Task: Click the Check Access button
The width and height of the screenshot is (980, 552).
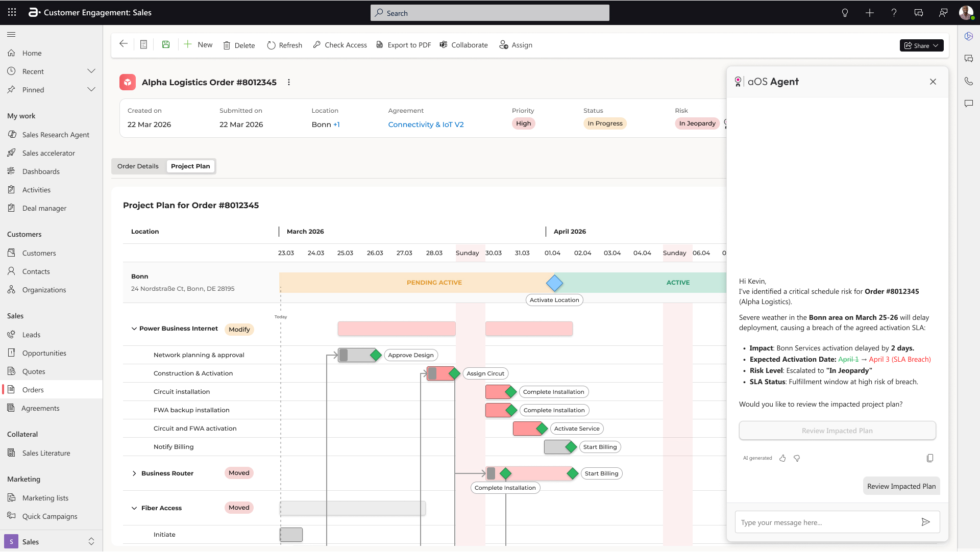Action: 340,45
